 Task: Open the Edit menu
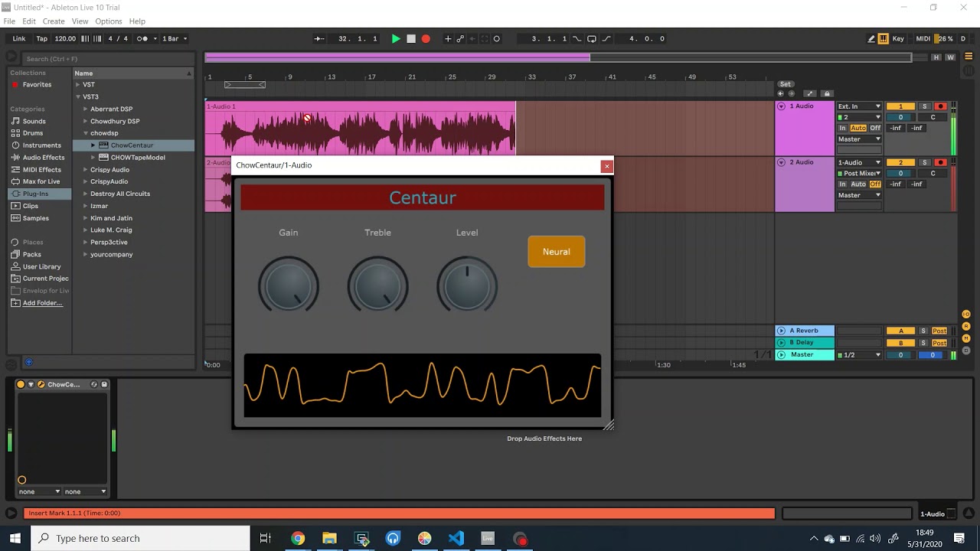click(x=29, y=21)
